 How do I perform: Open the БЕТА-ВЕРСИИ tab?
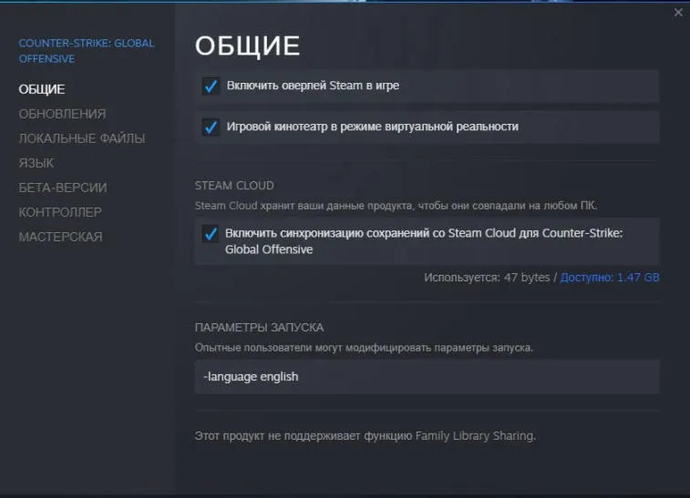(62, 188)
